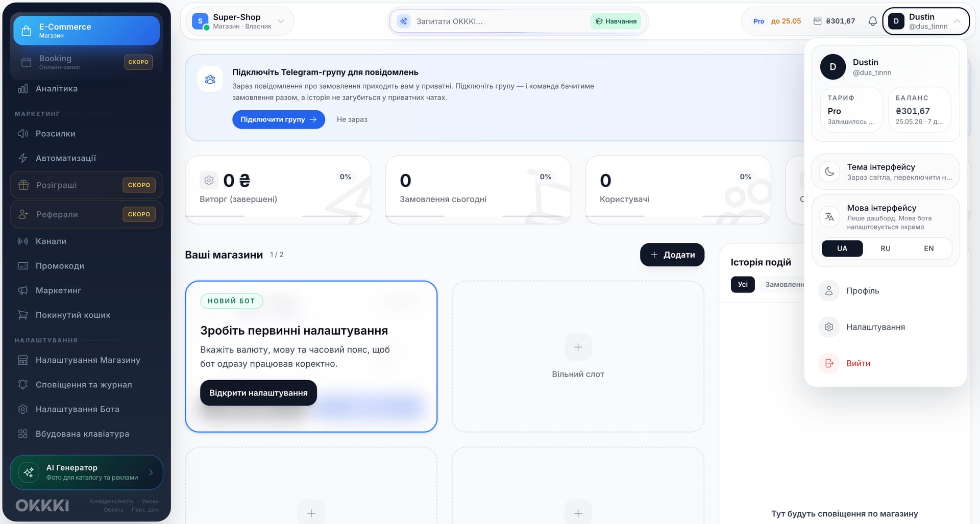This screenshot has width=980, height=524.
Task: Click the Вільний слот plus card
Action: tap(578, 357)
